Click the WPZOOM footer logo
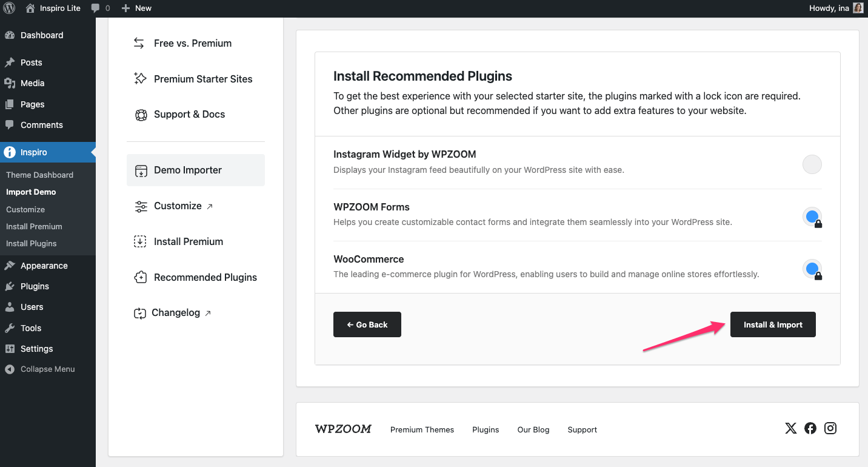 tap(343, 429)
